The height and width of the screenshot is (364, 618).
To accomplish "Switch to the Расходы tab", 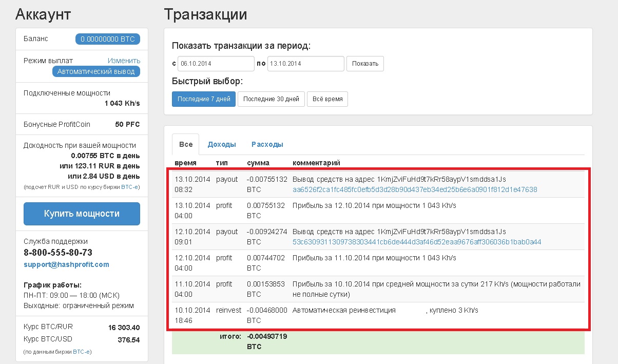I will point(267,144).
